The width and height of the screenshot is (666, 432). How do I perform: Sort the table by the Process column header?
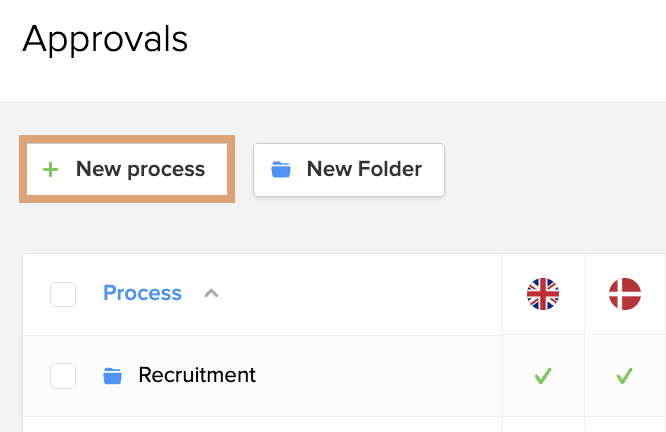pyautogui.click(x=142, y=293)
